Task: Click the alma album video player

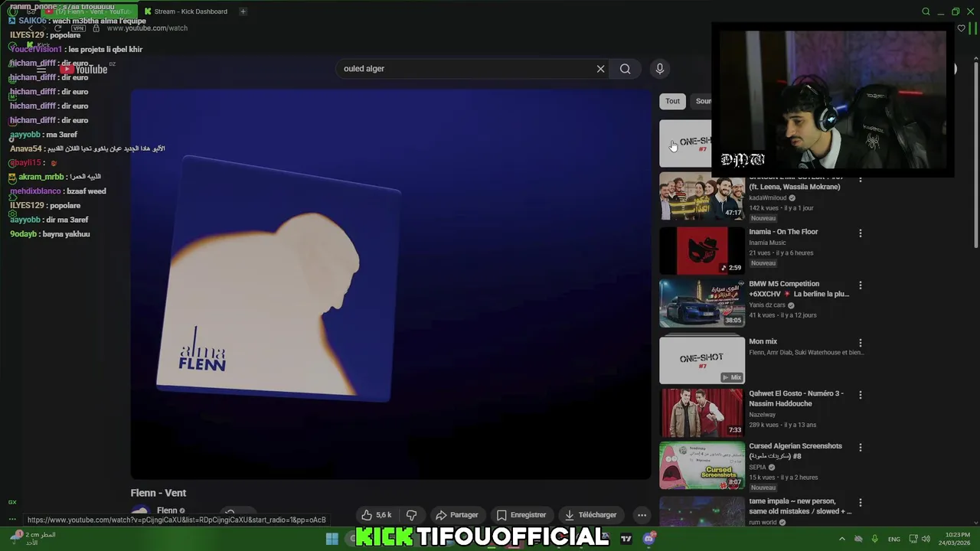Action: point(390,285)
